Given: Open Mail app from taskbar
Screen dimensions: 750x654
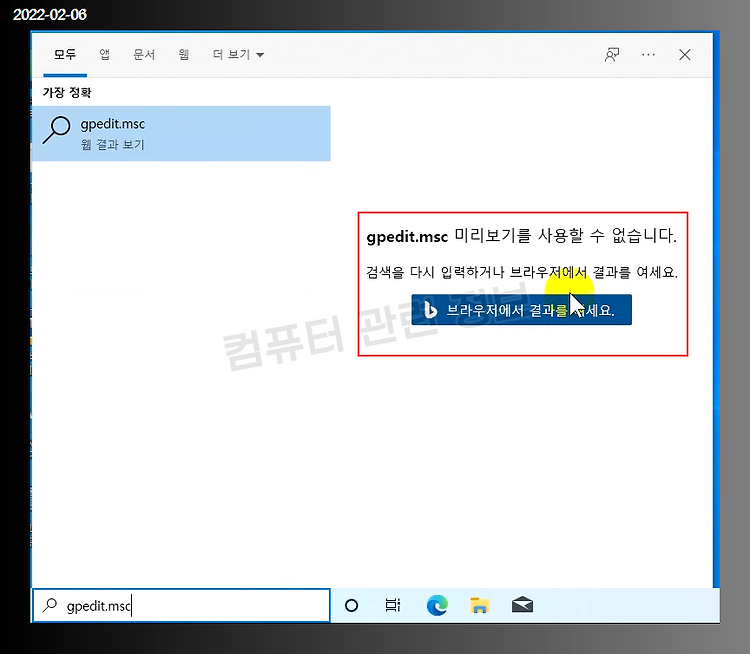Looking at the screenshot, I should coord(522,605).
